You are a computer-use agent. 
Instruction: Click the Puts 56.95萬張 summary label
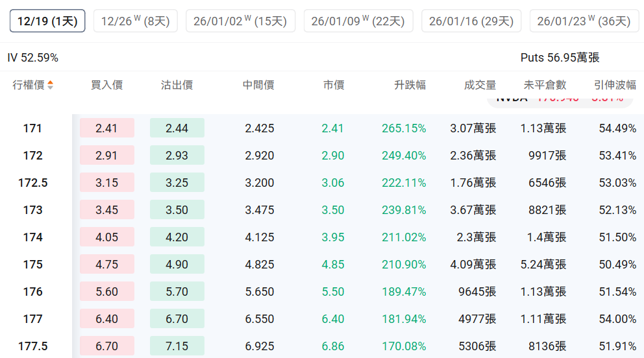[x=560, y=58]
